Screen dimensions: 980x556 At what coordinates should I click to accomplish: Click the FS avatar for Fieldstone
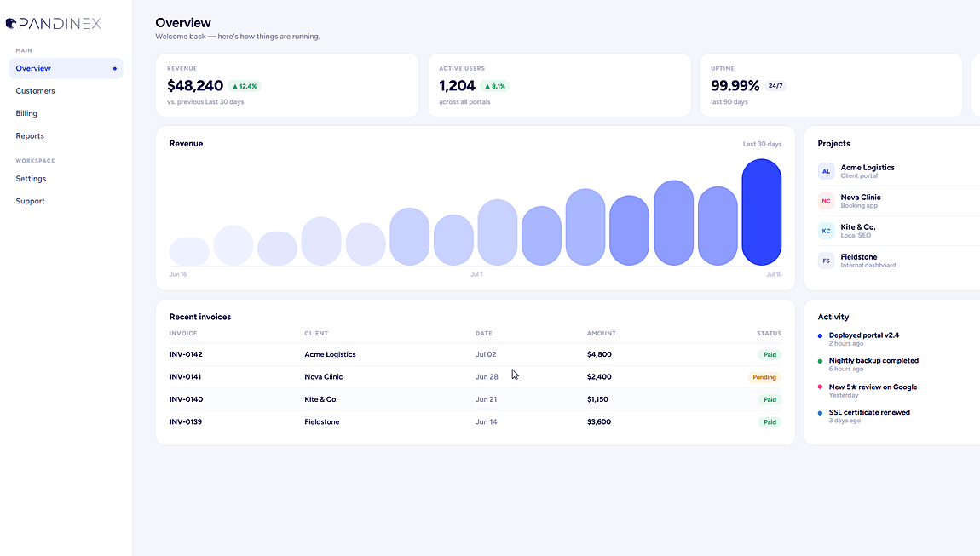pyautogui.click(x=826, y=261)
